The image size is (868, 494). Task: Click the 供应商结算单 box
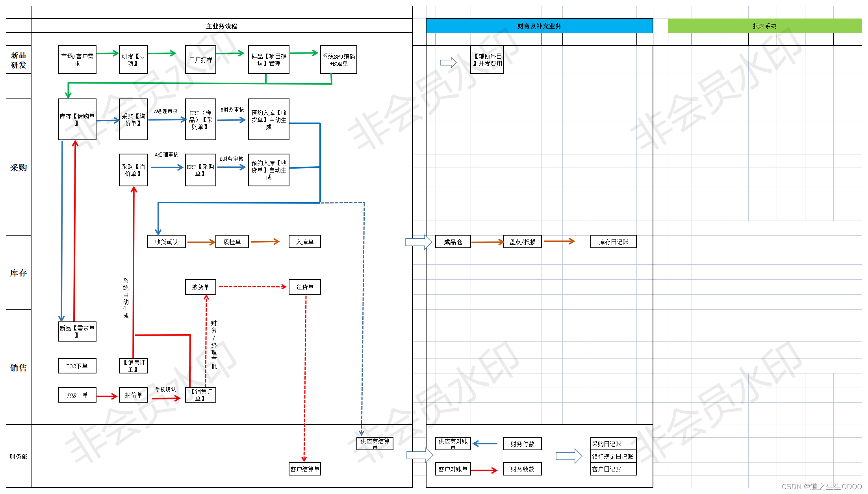[375, 443]
